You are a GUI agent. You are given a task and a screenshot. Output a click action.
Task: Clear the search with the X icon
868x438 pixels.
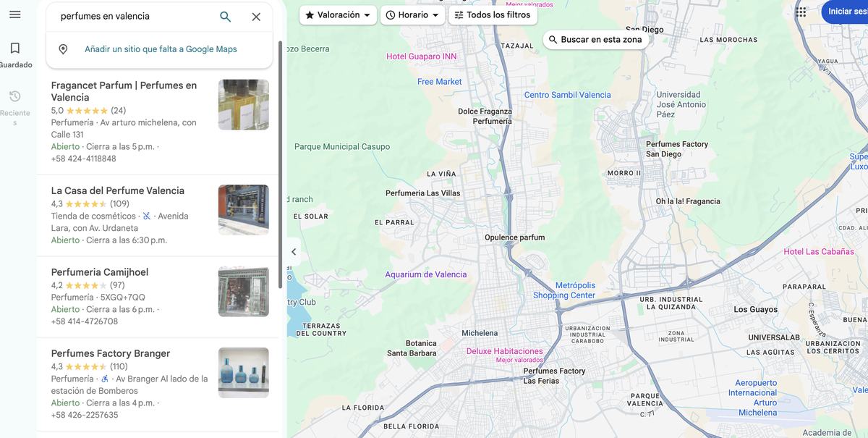coord(256,17)
